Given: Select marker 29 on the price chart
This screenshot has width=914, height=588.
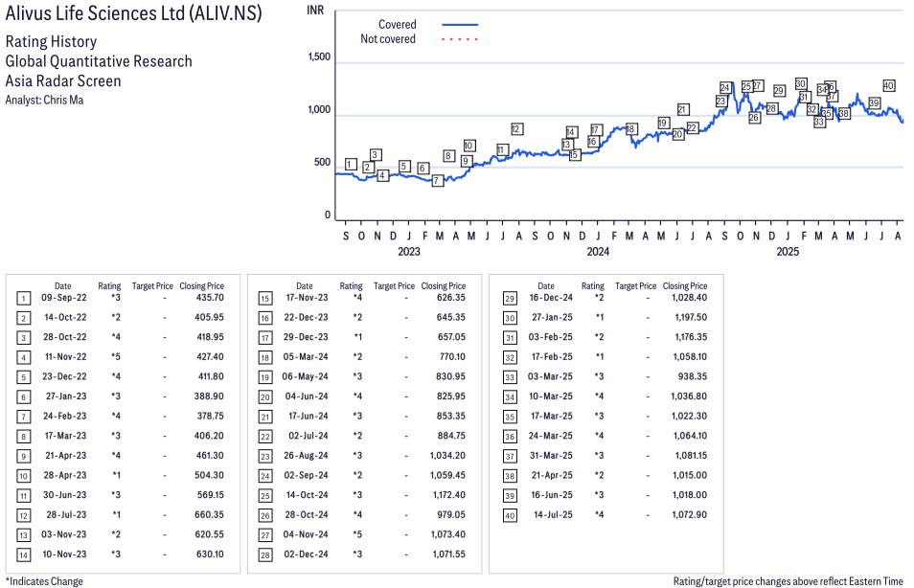Looking at the screenshot, I should coord(779,90).
